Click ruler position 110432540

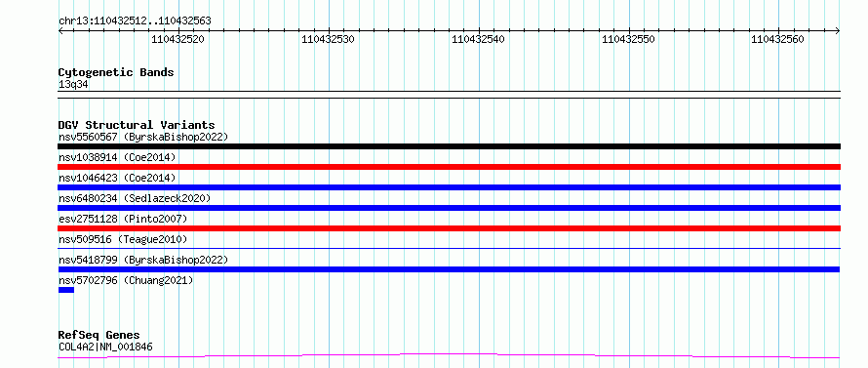click(478, 39)
